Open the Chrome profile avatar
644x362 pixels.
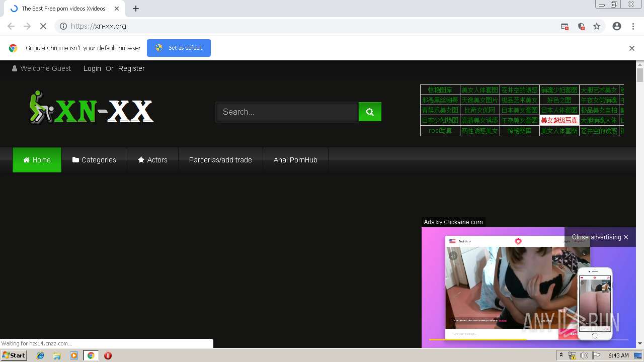click(617, 26)
